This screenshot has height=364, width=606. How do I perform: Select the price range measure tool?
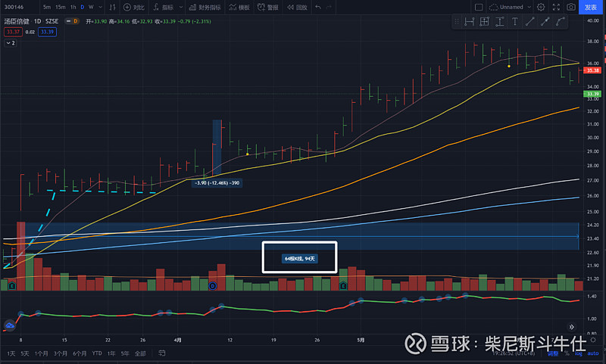[x=499, y=22]
